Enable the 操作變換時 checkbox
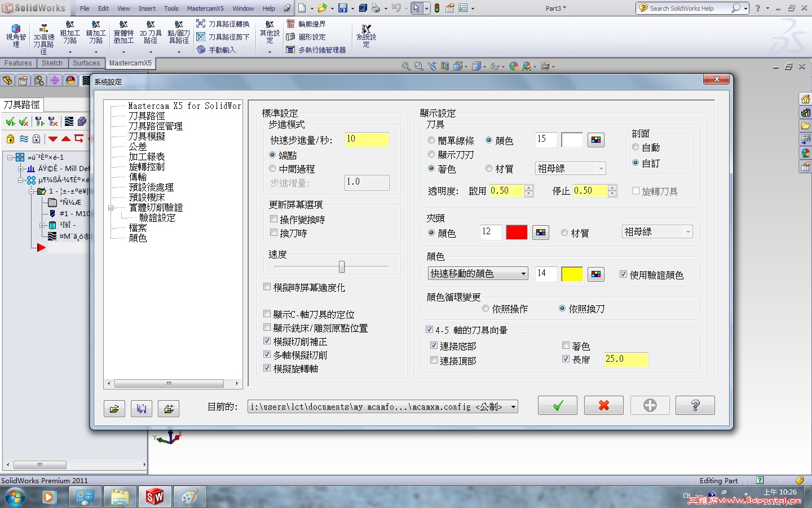 273,219
